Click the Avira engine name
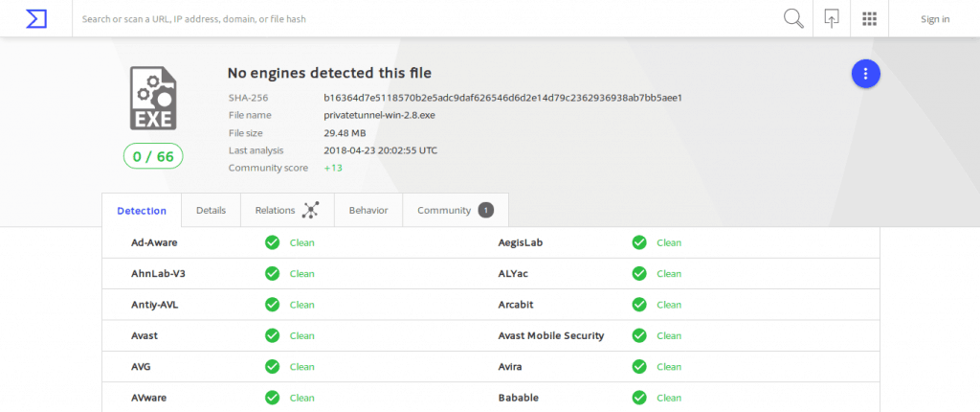The height and width of the screenshot is (412, 980). coord(510,367)
